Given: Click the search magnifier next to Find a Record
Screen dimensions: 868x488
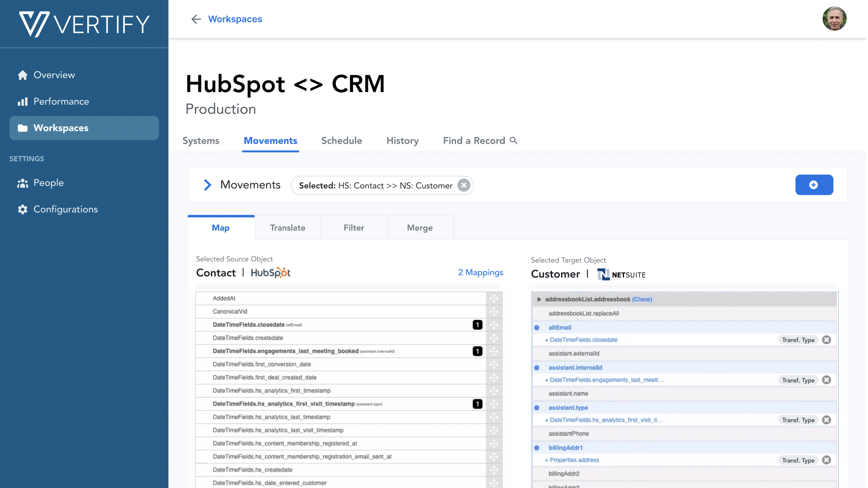Looking at the screenshot, I should coord(514,140).
